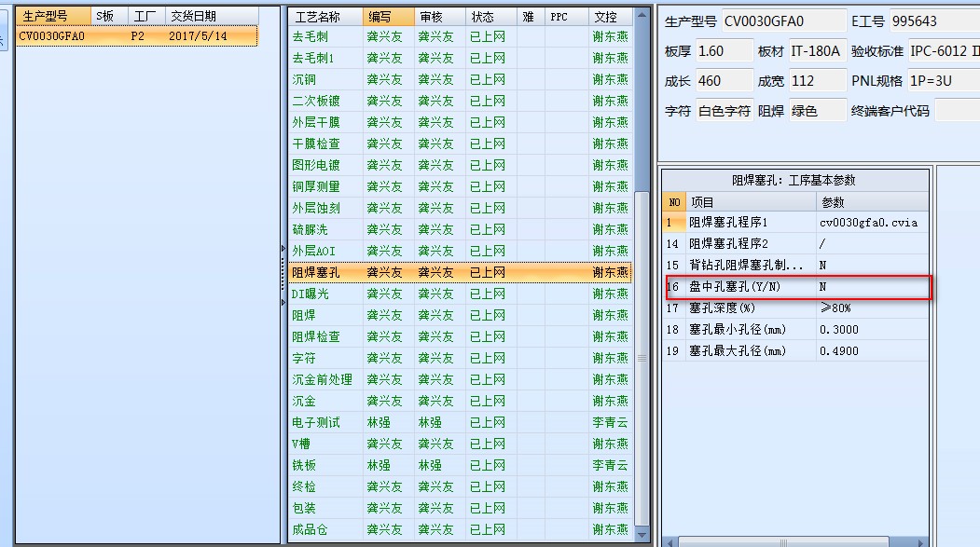This screenshot has width=980, height=547.
Task: Click the 字符 field 白色字符
Action: [x=725, y=111]
